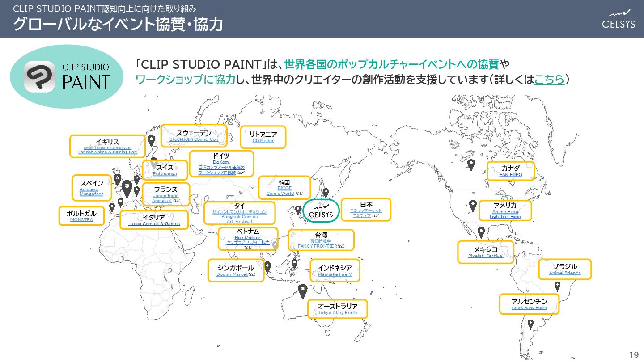Click the gray map pin right of Vietnam box
The width and height of the screenshot is (644, 362).
275,245
